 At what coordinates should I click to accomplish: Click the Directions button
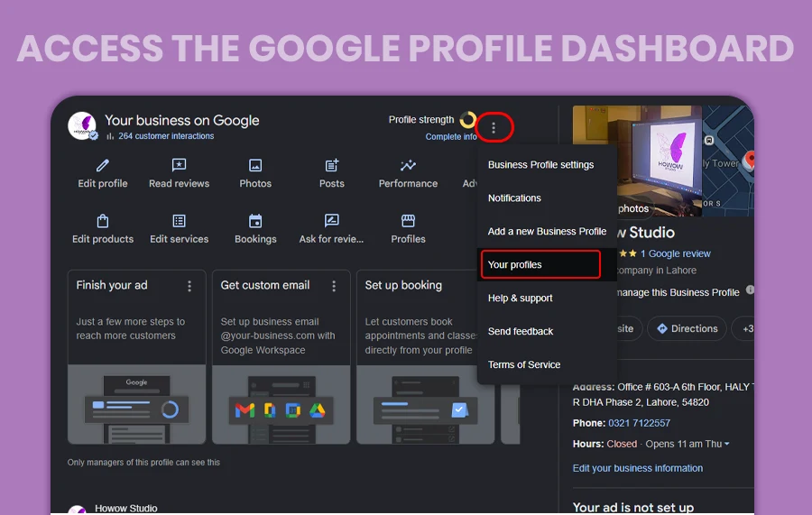(x=687, y=328)
